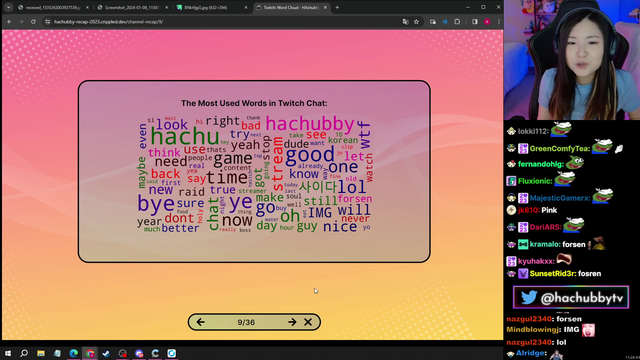Toggle the browser side panel
This screenshot has width=640, height=360.
pyautogui.click(x=475, y=22)
